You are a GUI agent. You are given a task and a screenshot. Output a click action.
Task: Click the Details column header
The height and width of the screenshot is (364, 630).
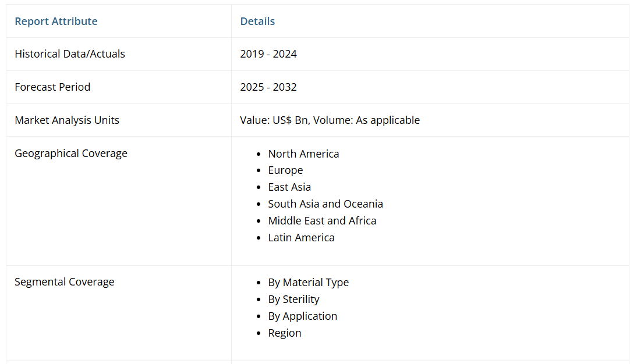pyautogui.click(x=257, y=22)
